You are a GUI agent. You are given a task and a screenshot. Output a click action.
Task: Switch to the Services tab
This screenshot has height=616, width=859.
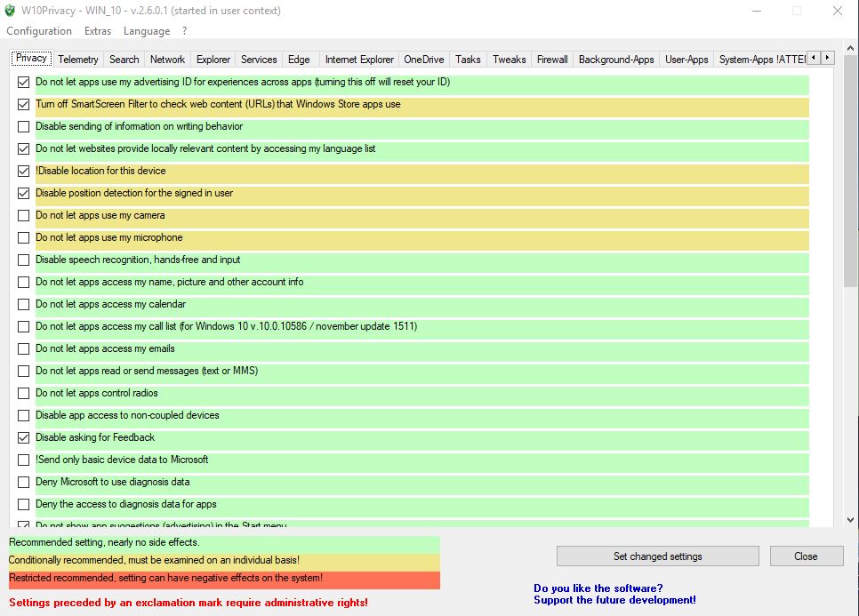259,60
